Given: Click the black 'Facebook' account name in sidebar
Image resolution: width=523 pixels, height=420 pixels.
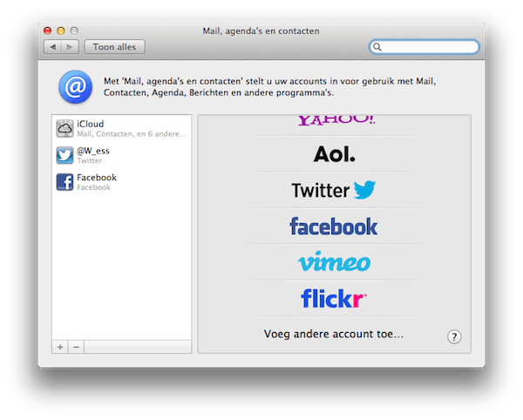Looking at the screenshot, I should pyautogui.click(x=97, y=178).
